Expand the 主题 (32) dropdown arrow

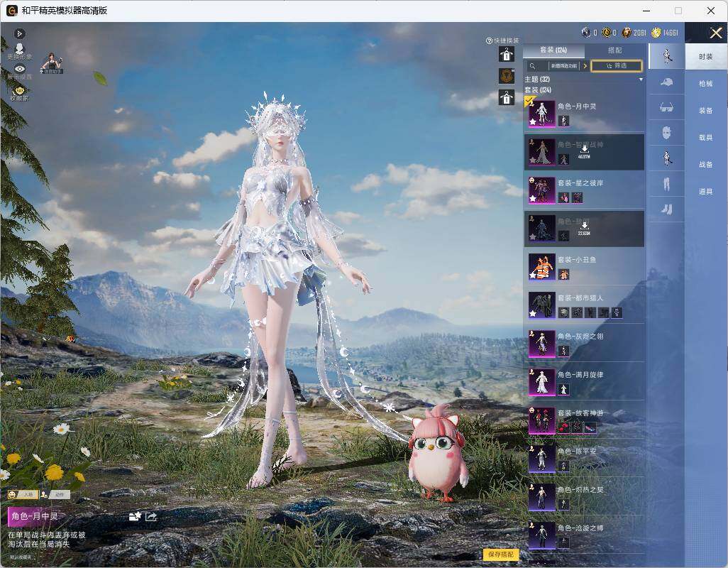[x=641, y=80]
